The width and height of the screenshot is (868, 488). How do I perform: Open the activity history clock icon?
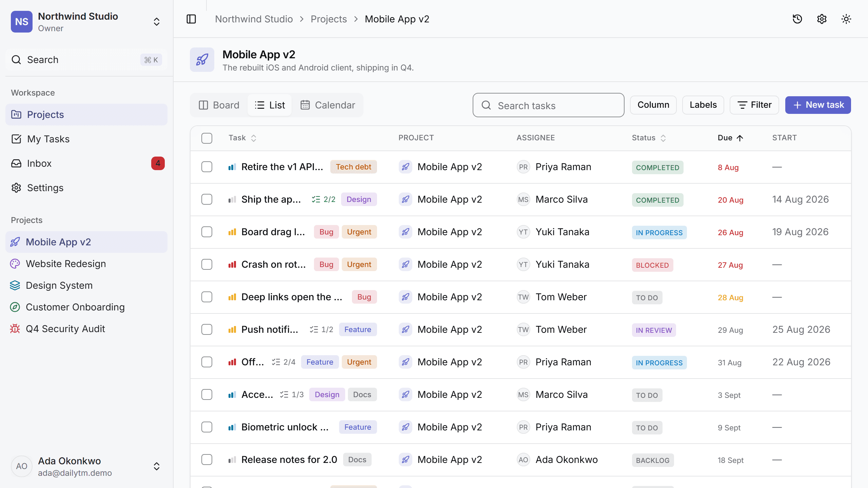pos(797,19)
